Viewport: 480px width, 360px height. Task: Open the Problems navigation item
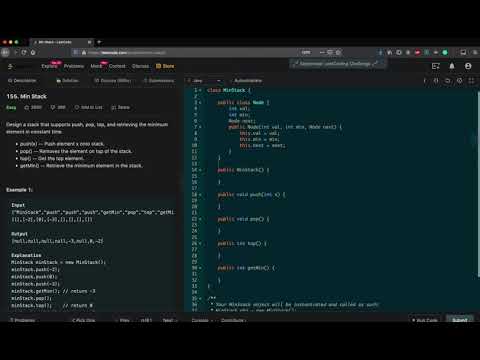[x=74, y=66]
